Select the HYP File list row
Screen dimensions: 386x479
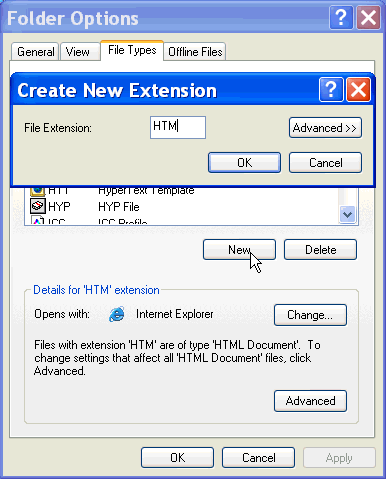pyautogui.click(x=182, y=207)
